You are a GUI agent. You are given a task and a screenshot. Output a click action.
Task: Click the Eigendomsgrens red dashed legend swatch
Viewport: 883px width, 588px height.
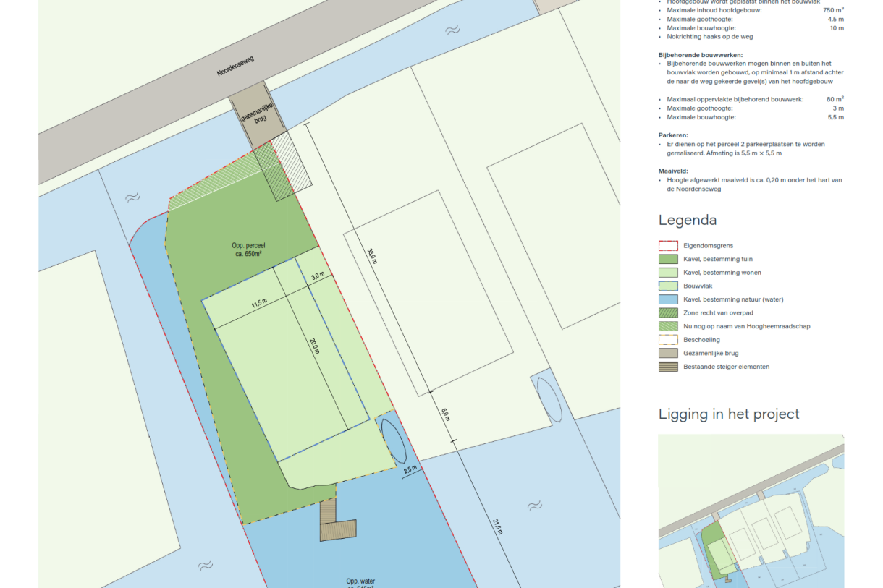pyautogui.click(x=667, y=246)
